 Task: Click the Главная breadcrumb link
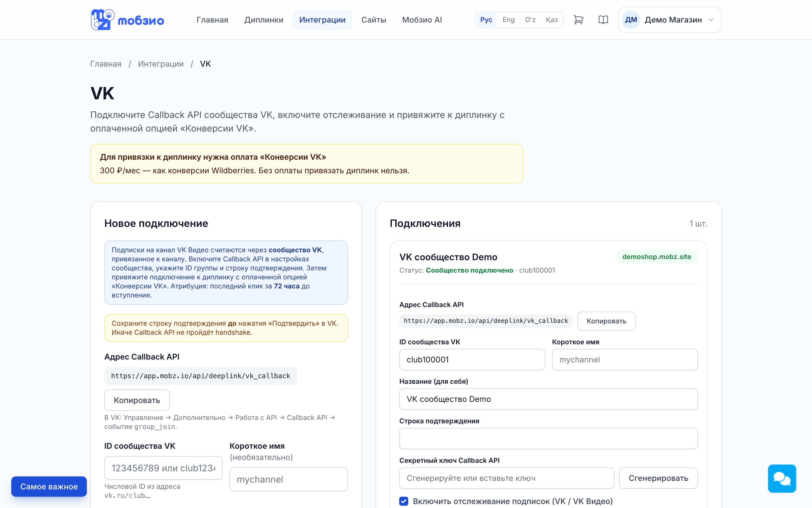click(106, 64)
